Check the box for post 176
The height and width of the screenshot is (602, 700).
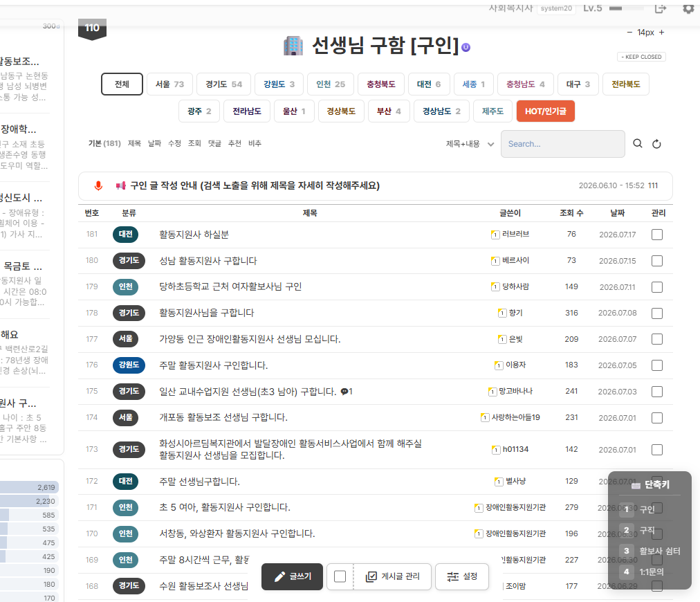click(x=656, y=365)
